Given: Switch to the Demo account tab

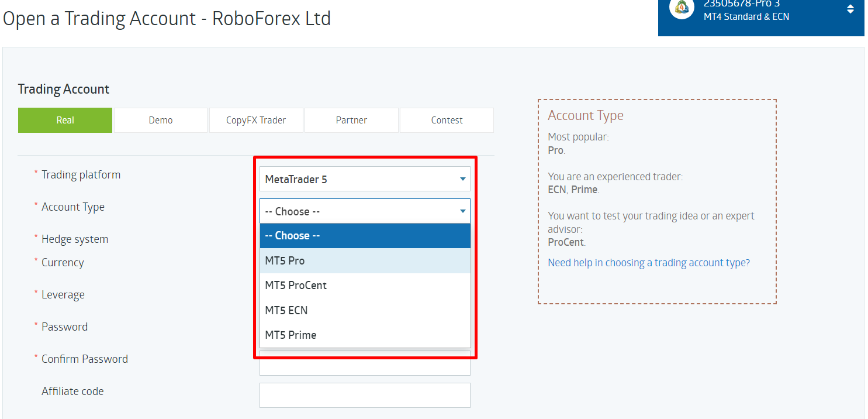Looking at the screenshot, I should pyautogui.click(x=161, y=120).
